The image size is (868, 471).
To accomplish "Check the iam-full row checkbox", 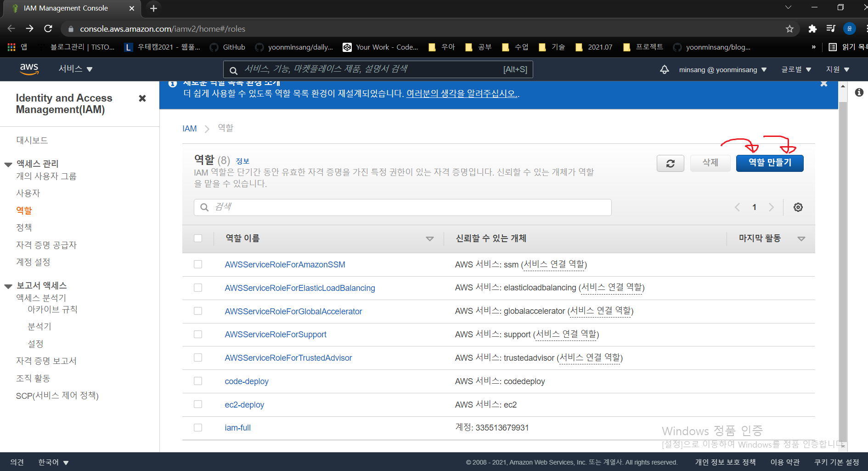I will 198,428.
